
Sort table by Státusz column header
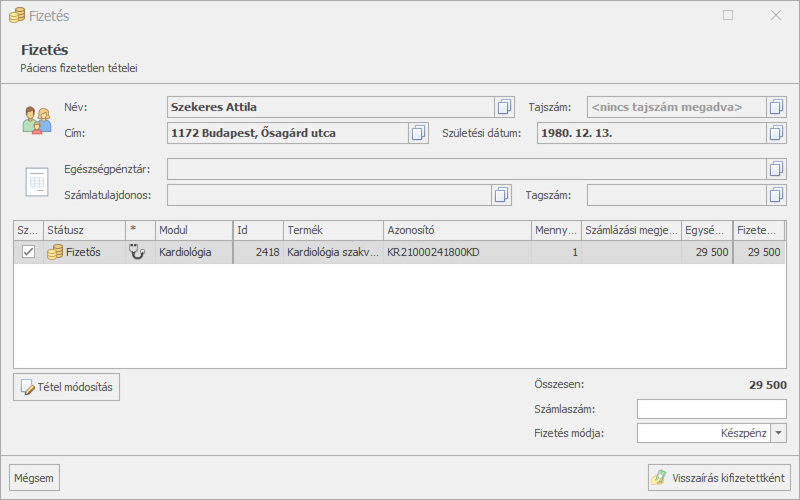pos(84,230)
